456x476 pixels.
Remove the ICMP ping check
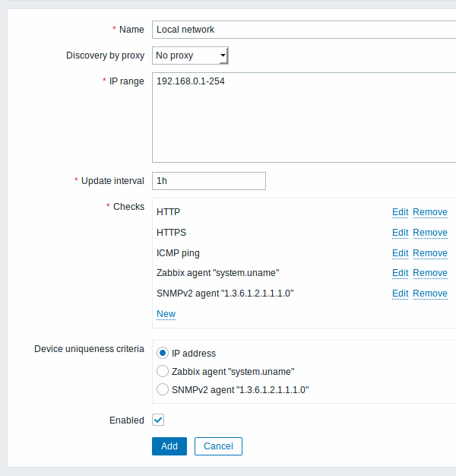point(430,253)
